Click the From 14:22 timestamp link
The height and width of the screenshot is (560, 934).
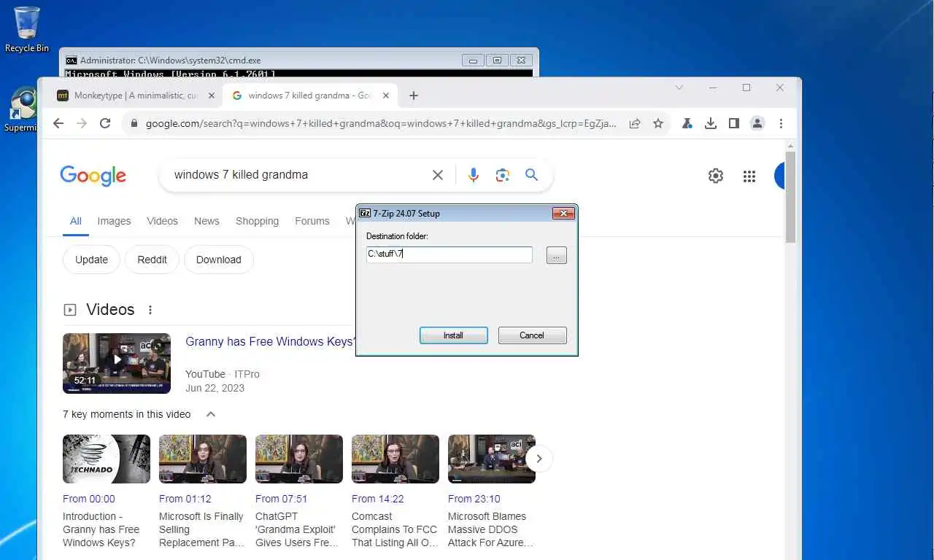click(x=378, y=499)
